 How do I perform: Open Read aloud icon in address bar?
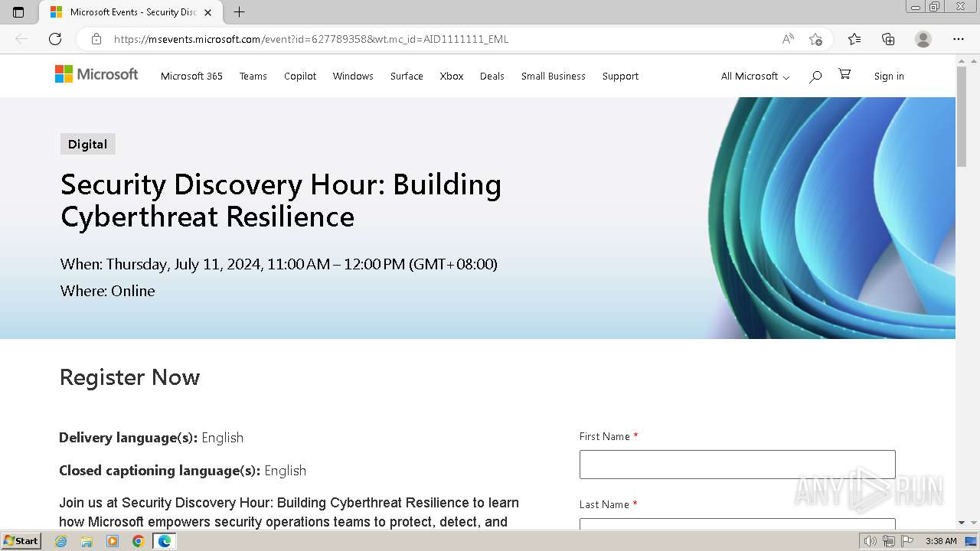pyautogui.click(x=788, y=39)
